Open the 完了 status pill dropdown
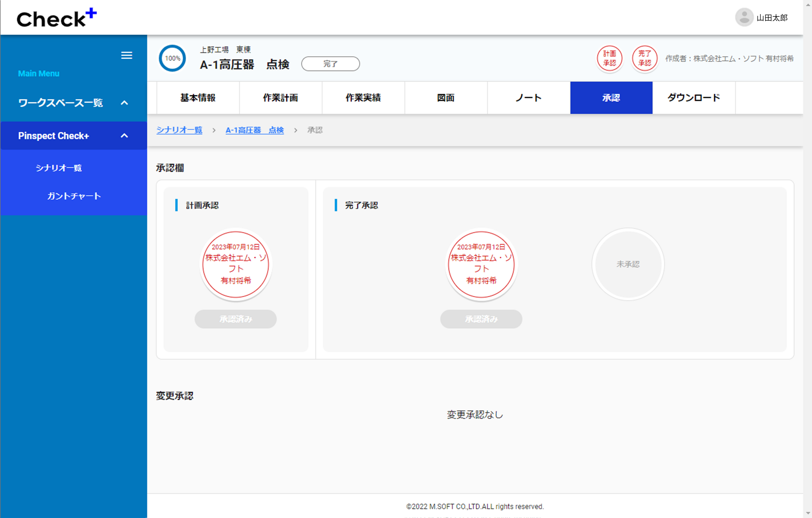Viewport: 812px width, 518px height. click(330, 64)
